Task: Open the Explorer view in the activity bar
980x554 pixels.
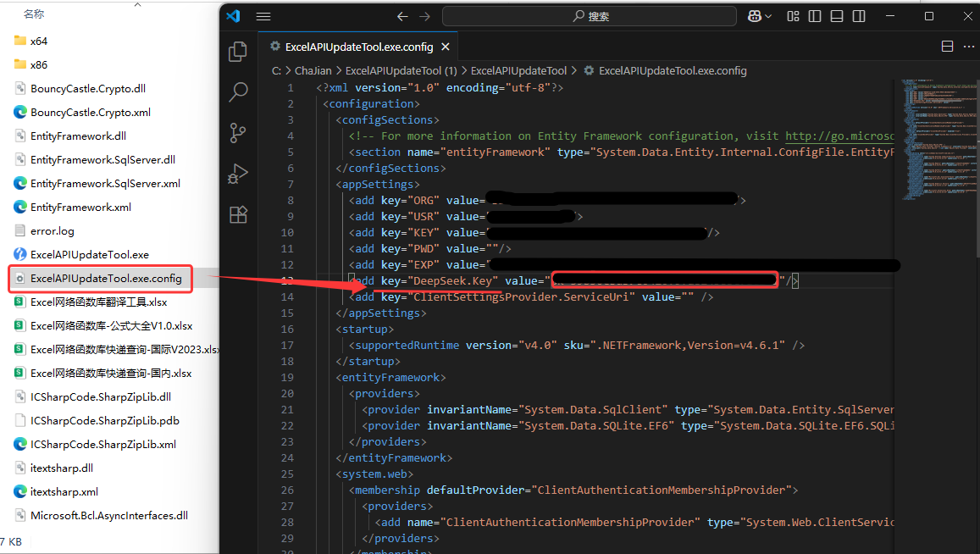Action: [238, 52]
